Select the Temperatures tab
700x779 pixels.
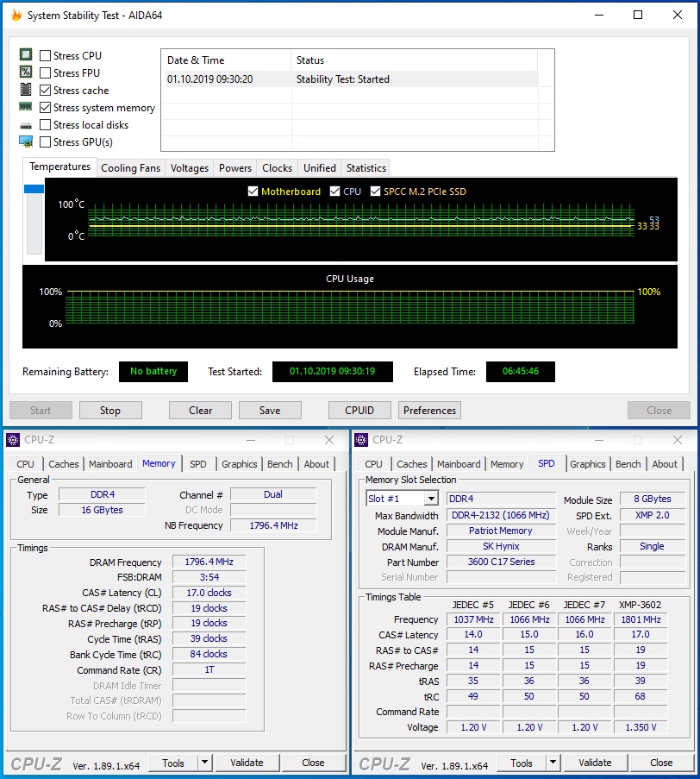pos(59,166)
